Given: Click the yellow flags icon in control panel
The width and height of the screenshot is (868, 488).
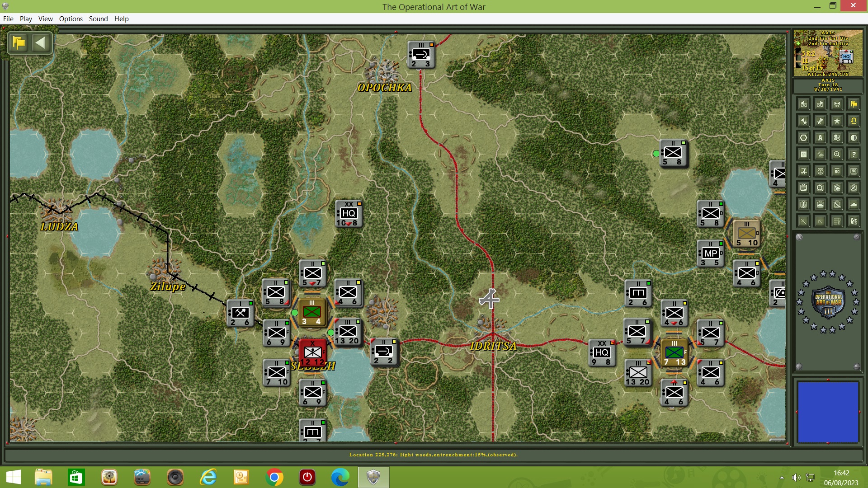Looking at the screenshot, I should 854,104.
